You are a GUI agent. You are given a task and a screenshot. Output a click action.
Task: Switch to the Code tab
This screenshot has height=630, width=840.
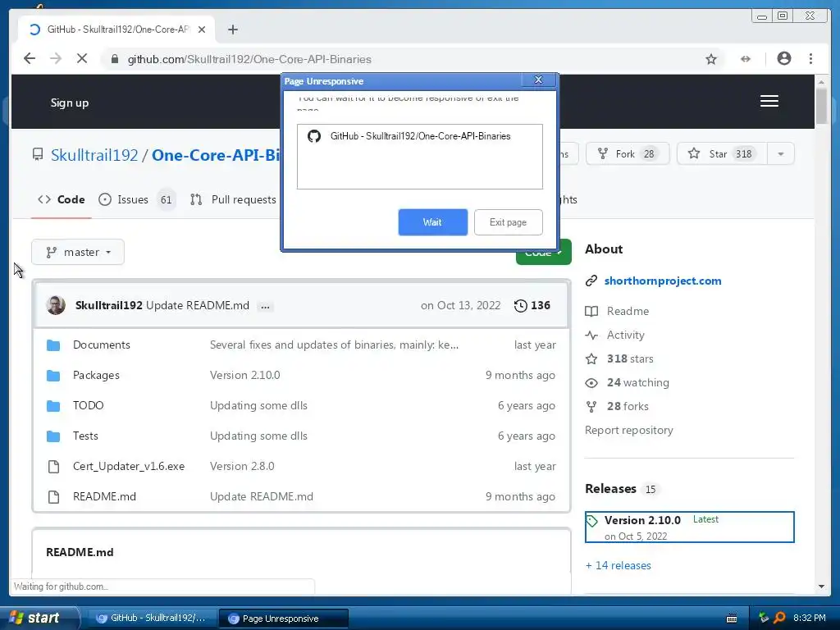point(61,200)
